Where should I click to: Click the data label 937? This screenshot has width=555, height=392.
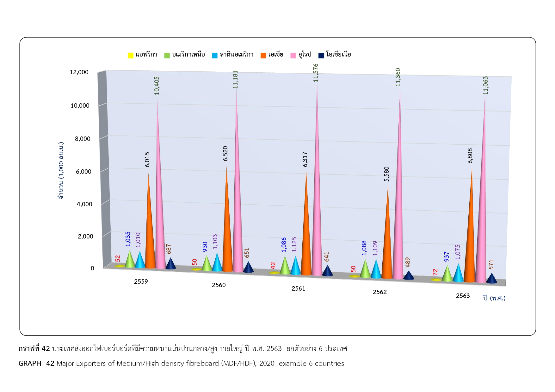[x=447, y=257]
